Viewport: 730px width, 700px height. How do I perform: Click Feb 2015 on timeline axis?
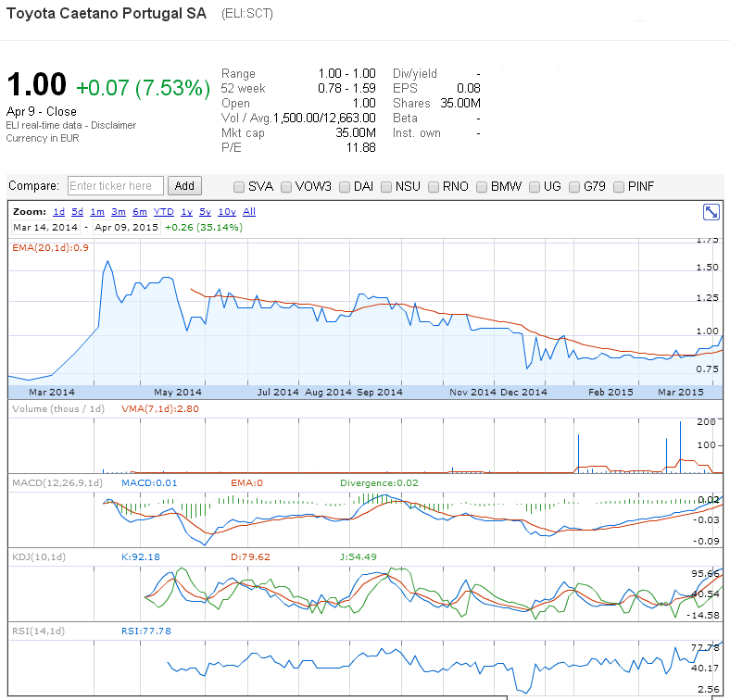(x=610, y=392)
